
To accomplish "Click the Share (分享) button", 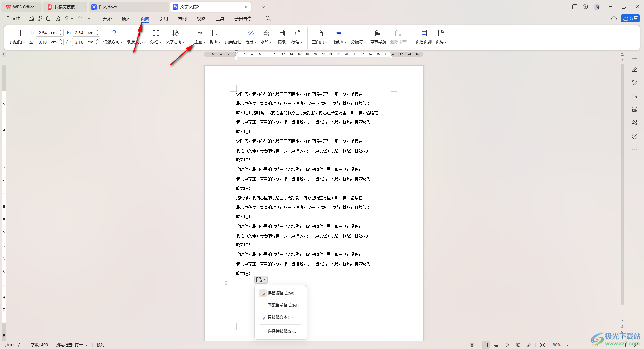I will tap(630, 18).
